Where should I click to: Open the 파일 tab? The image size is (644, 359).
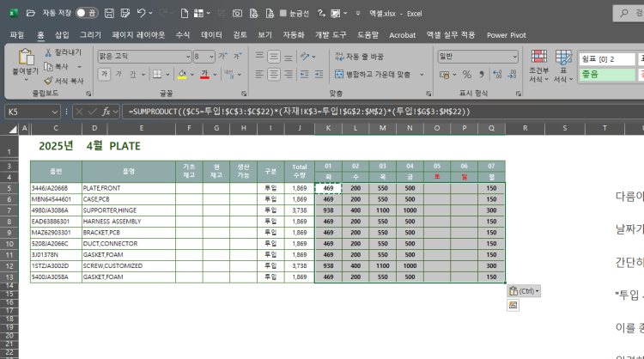(x=17, y=35)
